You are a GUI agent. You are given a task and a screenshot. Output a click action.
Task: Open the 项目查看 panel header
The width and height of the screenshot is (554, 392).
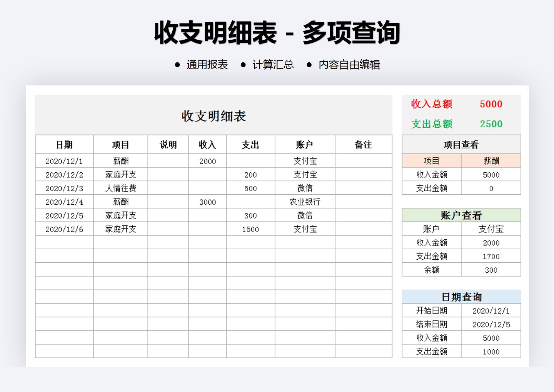(461, 144)
